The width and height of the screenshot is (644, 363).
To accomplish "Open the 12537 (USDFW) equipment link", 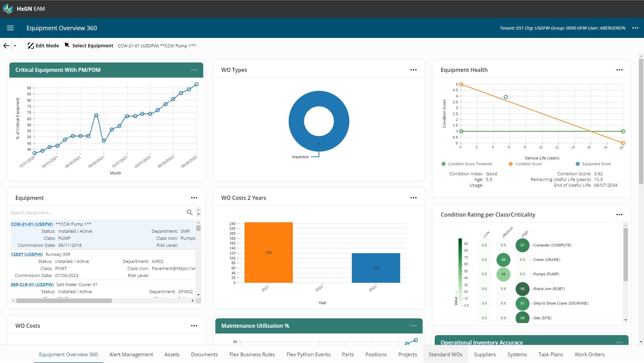I will pyautogui.click(x=27, y=254).
